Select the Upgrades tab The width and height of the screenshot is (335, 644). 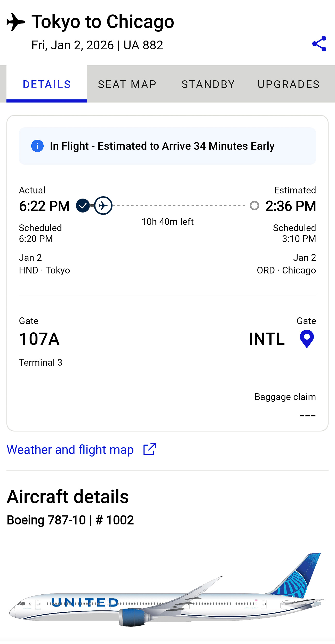coord(289,84)
